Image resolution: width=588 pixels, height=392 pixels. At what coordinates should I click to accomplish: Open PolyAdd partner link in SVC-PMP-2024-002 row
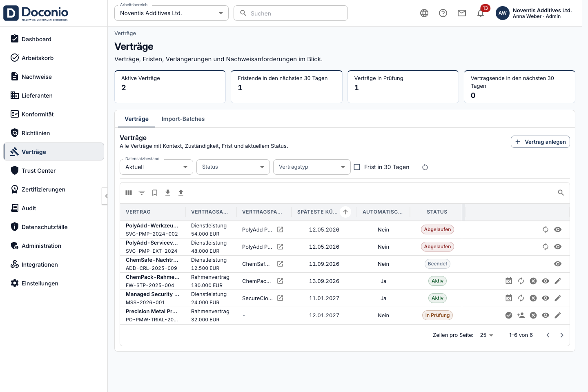click(280, 229)
